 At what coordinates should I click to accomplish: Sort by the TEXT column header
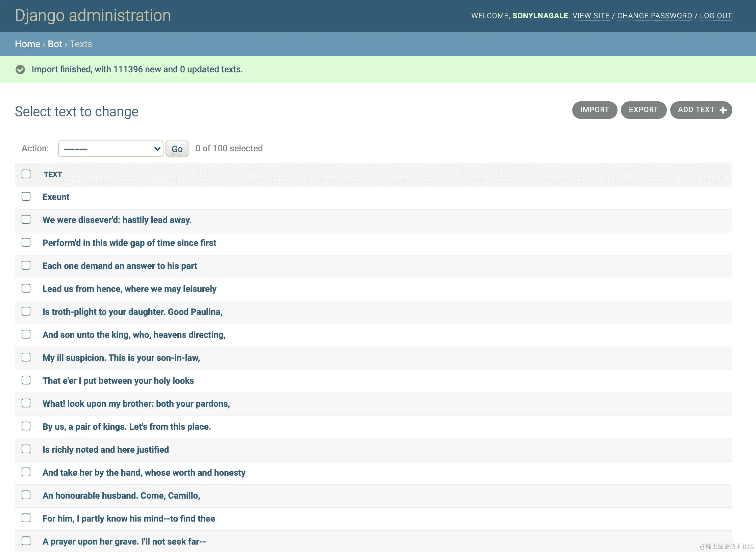point(53,174)
